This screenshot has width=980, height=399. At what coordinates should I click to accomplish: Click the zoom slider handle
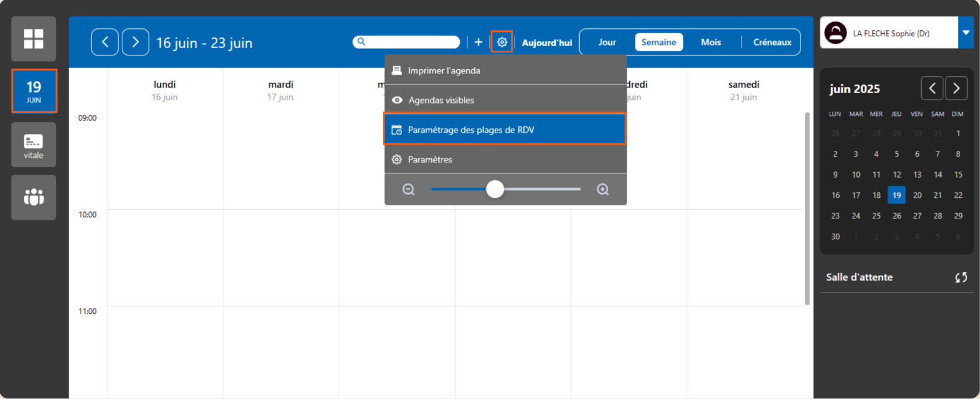pyautogui.click(x=495, y=189)
